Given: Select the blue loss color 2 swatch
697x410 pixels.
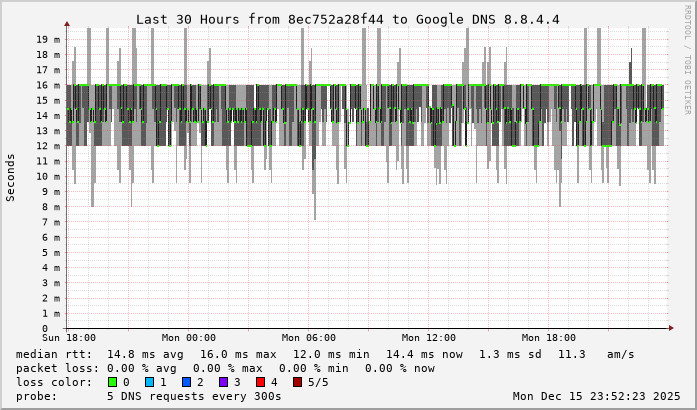Looking at the screenshot, I should click(186, 382).
